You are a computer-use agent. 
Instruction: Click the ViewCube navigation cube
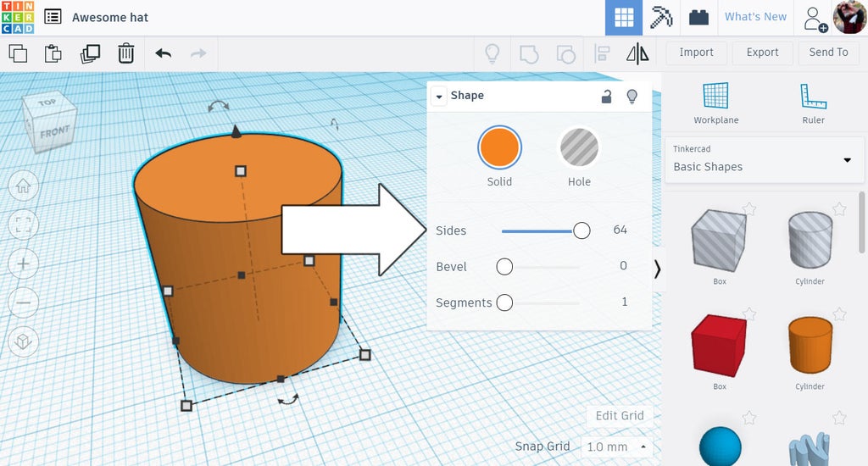(x=48, y=122)
